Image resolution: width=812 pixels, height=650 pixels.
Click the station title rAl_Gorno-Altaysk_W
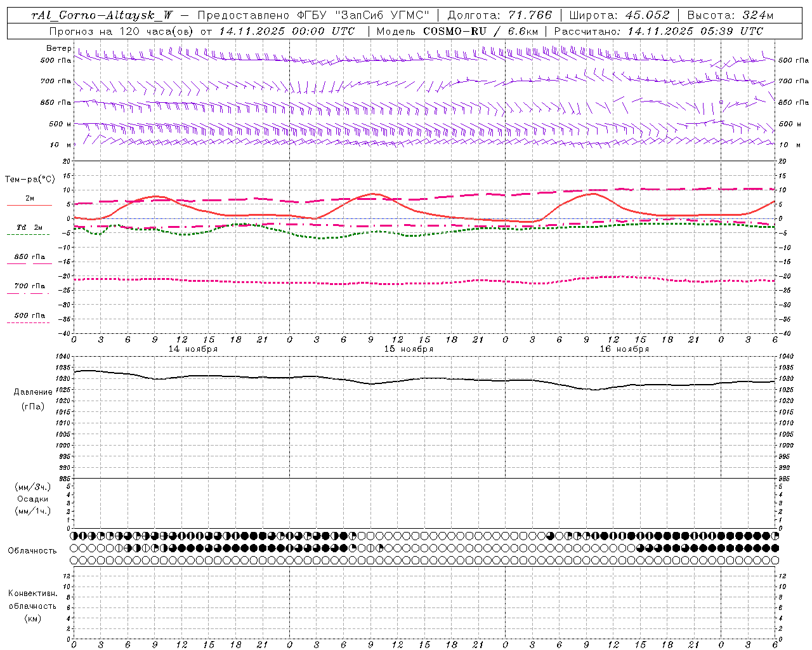pyautogui.click(x=102, y=15)
